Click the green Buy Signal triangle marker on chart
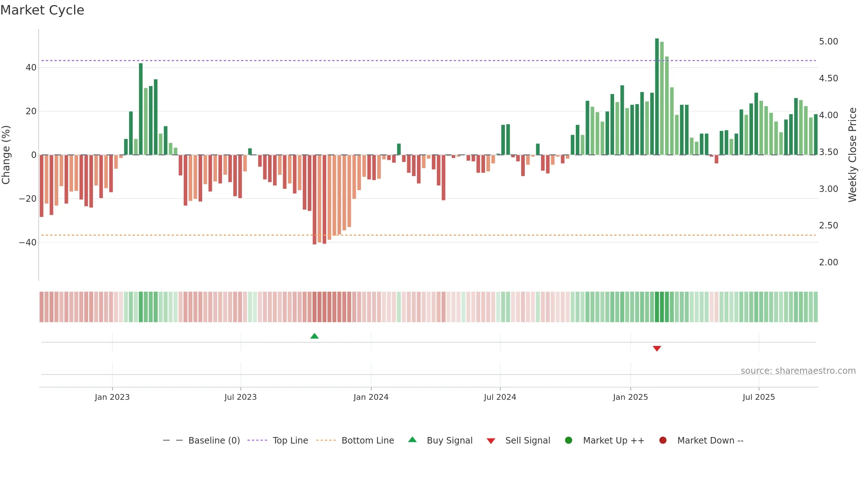The height and width of the screenshot is (488, 868). point(314,336)
